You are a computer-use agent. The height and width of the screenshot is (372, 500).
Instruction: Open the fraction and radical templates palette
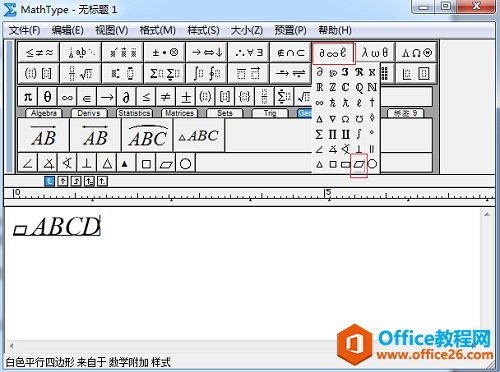point(81,73)
